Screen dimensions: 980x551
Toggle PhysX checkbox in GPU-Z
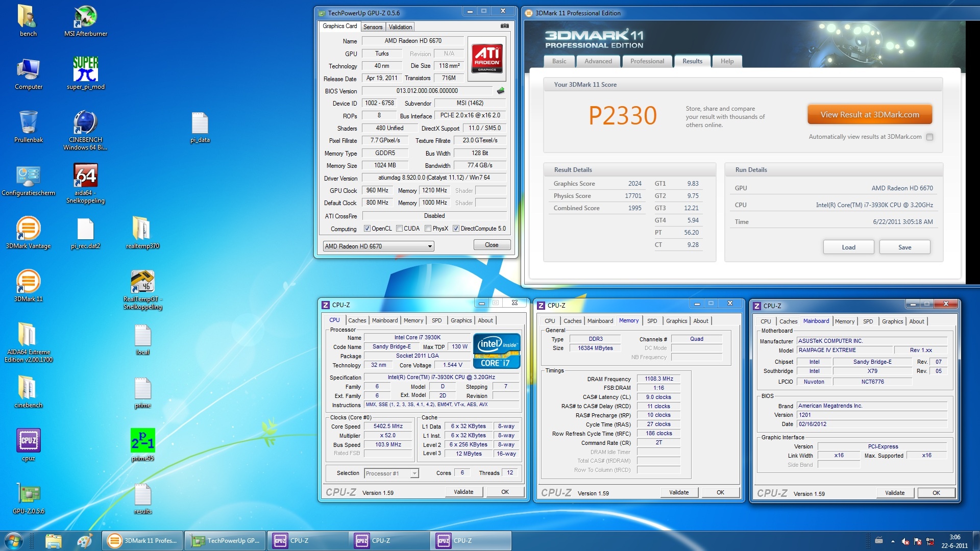pyautogui.click(x=428, y=229)
